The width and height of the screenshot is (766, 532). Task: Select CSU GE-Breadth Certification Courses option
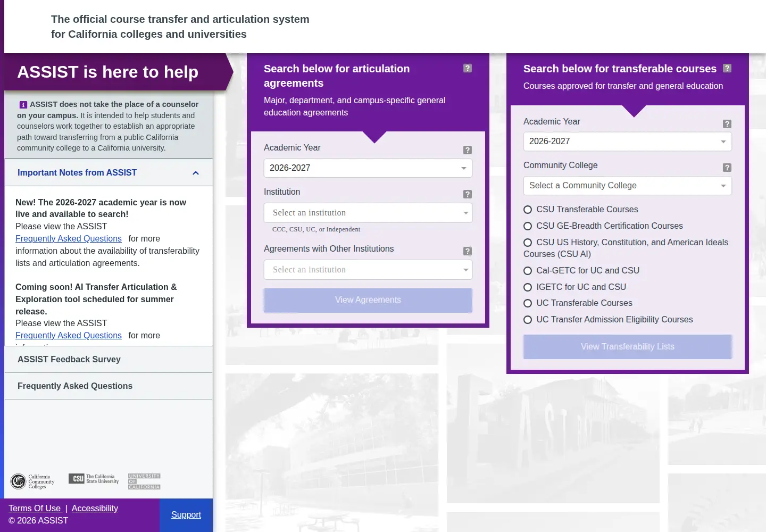click(x=528, y=226)
